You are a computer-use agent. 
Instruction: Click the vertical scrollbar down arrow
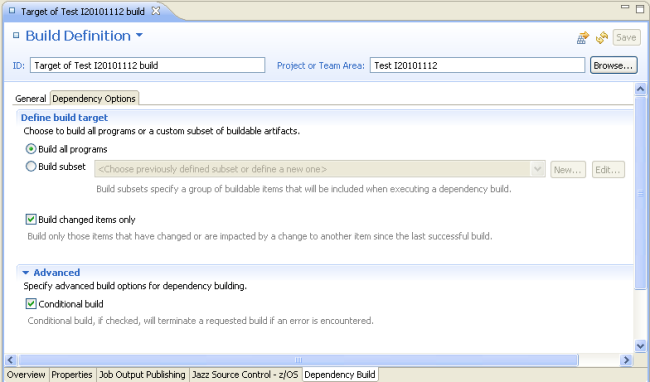640,346
